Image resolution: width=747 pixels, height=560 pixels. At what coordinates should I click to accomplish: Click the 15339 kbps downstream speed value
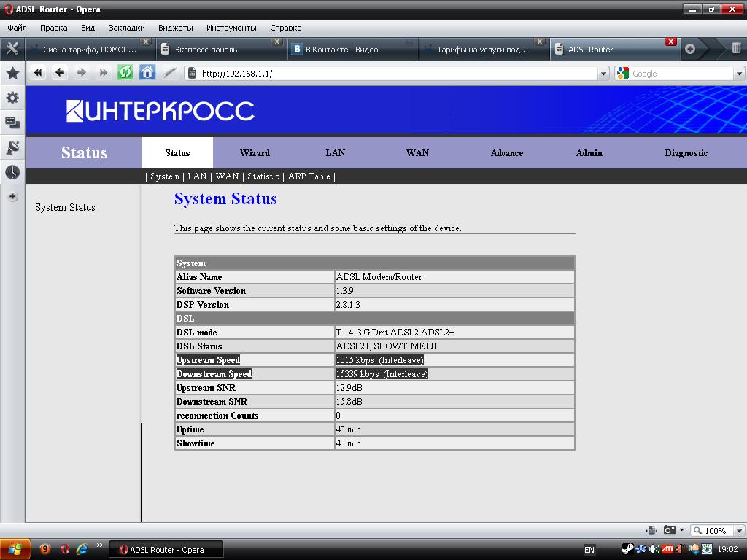coord(382,374)
